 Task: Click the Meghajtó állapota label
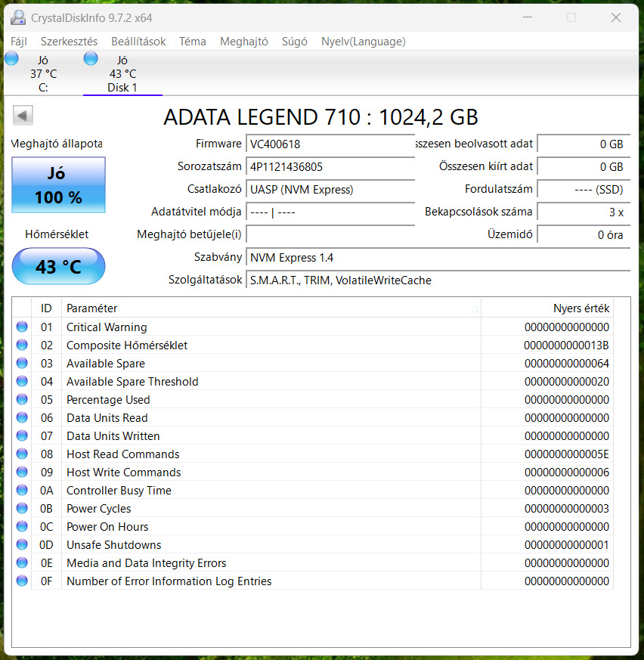click(57, 144)
